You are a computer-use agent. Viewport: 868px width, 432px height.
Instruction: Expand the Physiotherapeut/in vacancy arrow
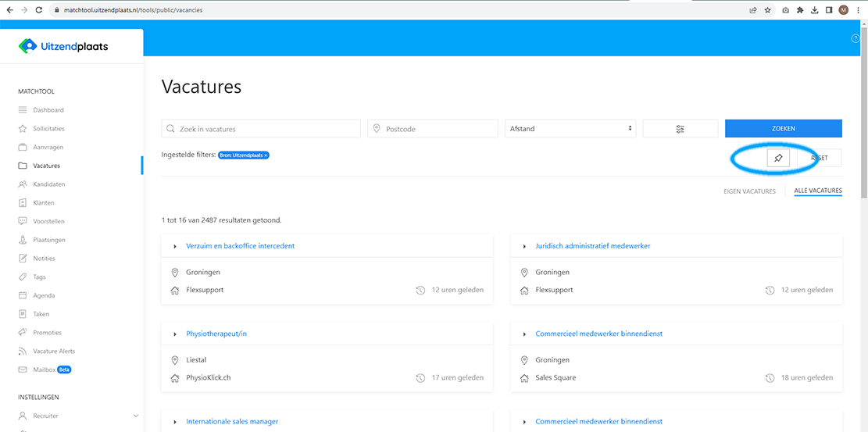coord(175,334)
